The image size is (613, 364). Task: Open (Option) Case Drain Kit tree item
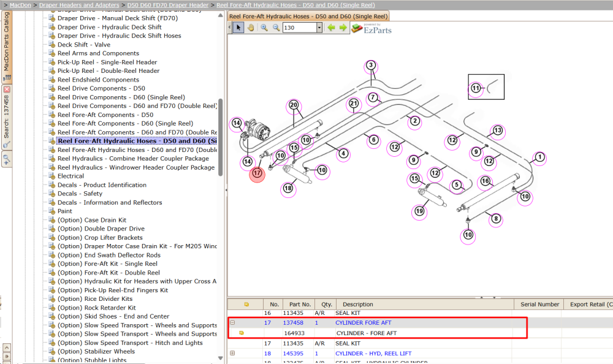92,220
